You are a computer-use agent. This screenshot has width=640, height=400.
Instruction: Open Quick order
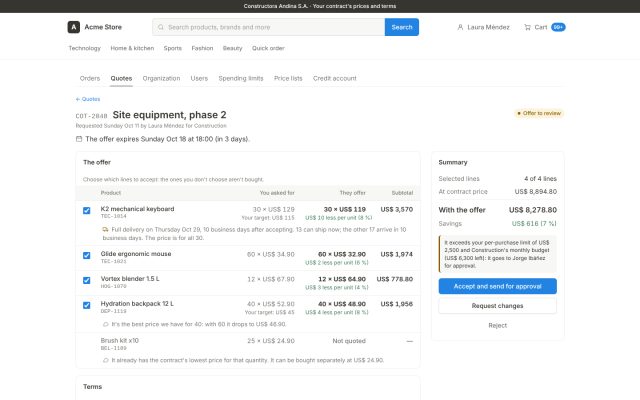pyautogui.click(x=268, y=48)
